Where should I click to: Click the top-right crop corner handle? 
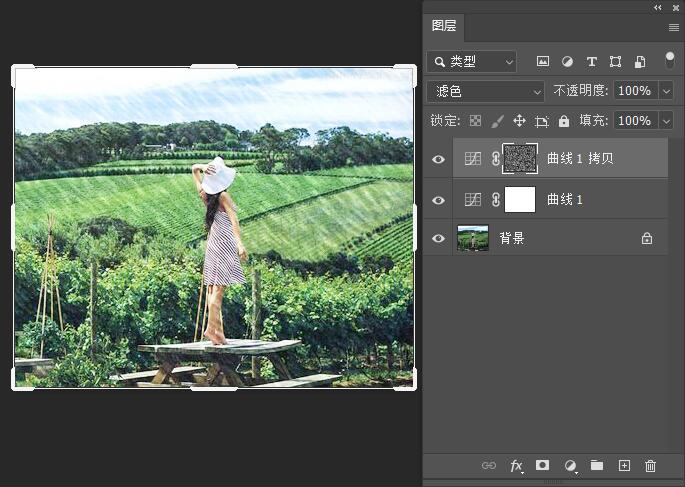click(x=412, y=69)
